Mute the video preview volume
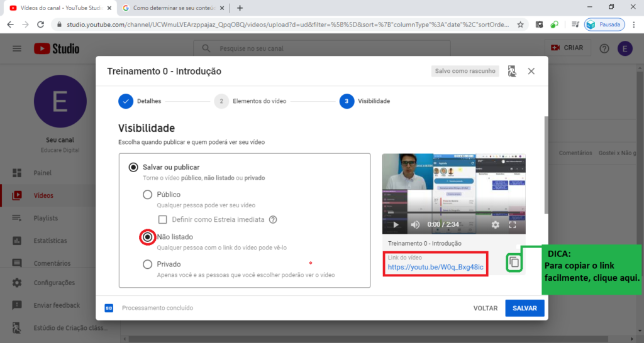644x343 pixels. point(415,224)
